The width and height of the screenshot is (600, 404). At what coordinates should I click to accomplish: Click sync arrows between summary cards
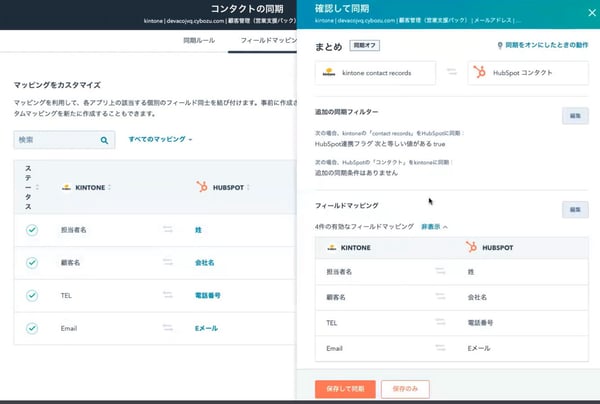pos(452,72)
